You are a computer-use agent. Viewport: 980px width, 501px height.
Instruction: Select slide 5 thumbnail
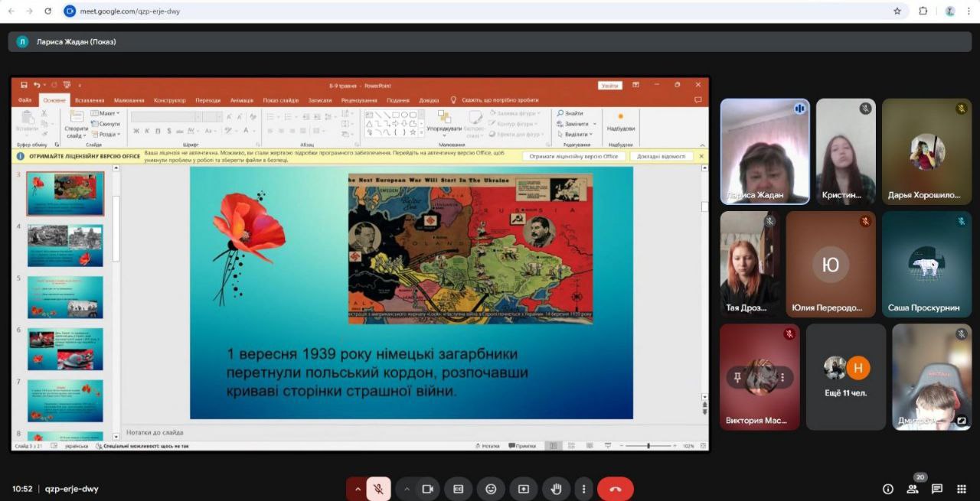tap(65, 297)
